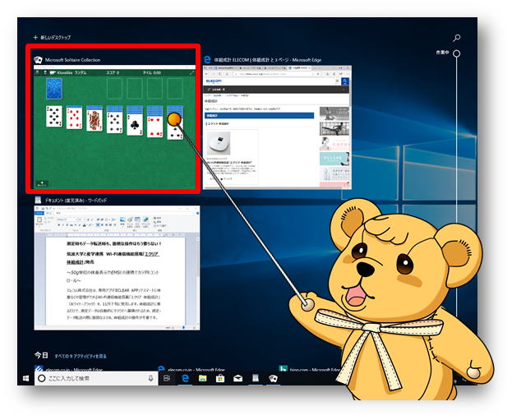Click the blue search button on ELECOM page
This screenshot has height=420, width=512.
(x=345, y=81)
